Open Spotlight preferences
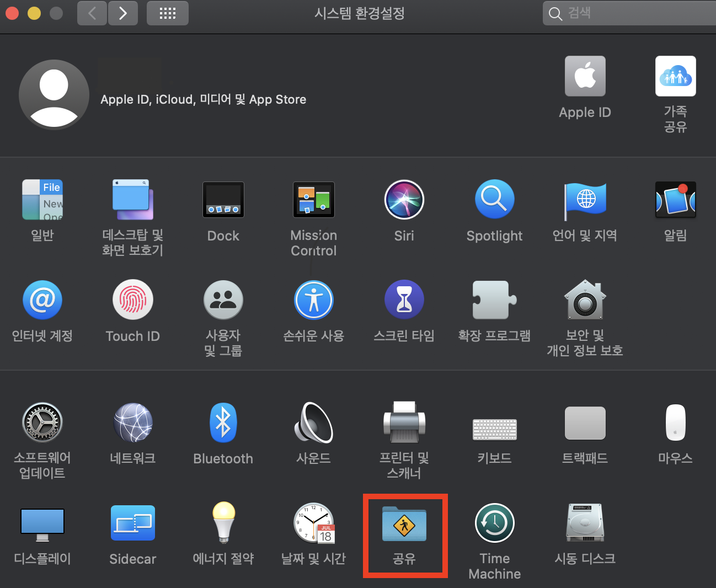This screenshot has height=588, width=716. click(495, 200)
